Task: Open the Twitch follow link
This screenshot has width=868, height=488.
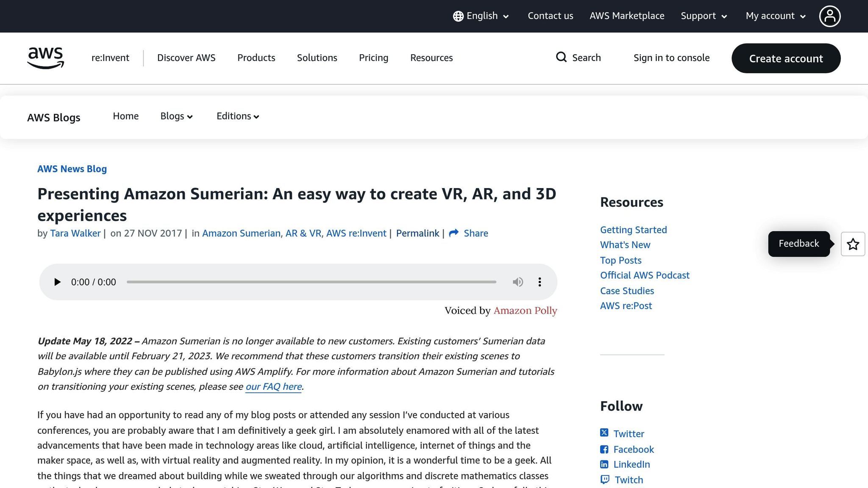Action: pos(629,480)
